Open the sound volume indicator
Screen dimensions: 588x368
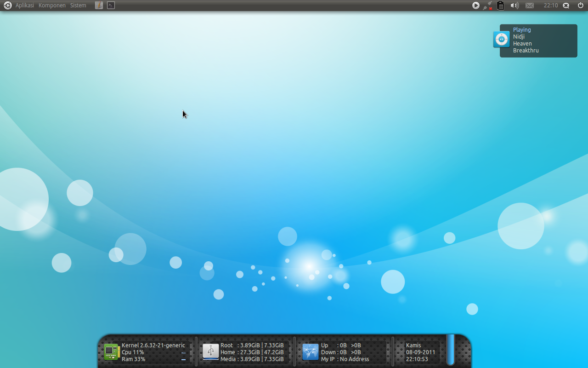tap(514, 6)
